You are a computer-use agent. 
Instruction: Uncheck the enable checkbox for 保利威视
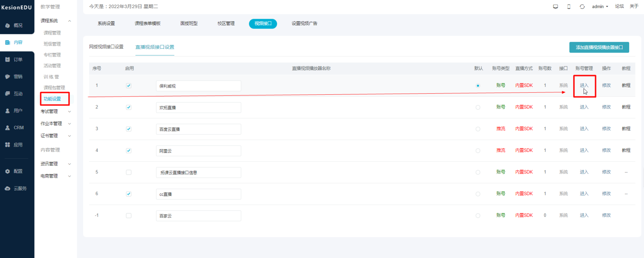coord(129,86)
